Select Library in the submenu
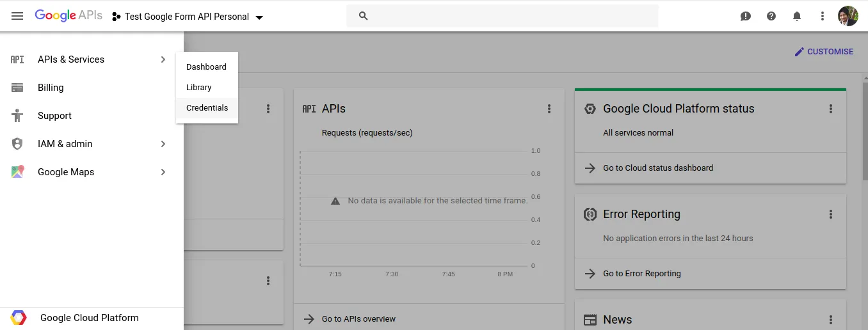Screen dimensions: 868x330 (207, 87)
